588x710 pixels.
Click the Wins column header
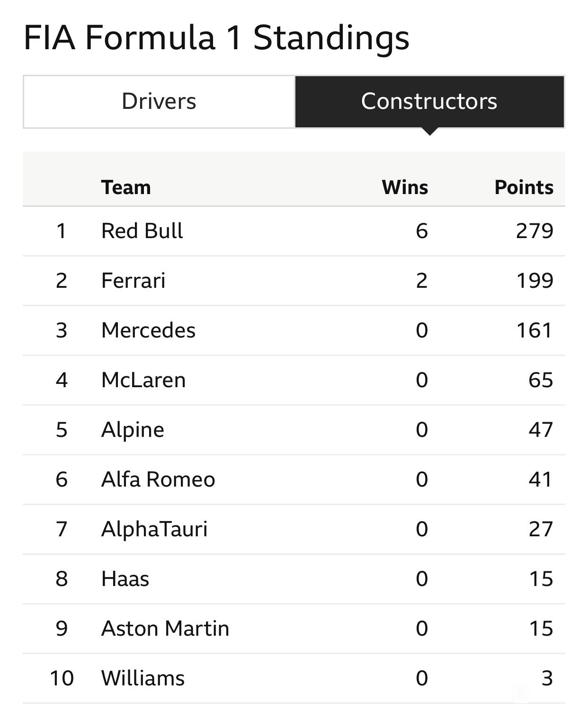405,187
